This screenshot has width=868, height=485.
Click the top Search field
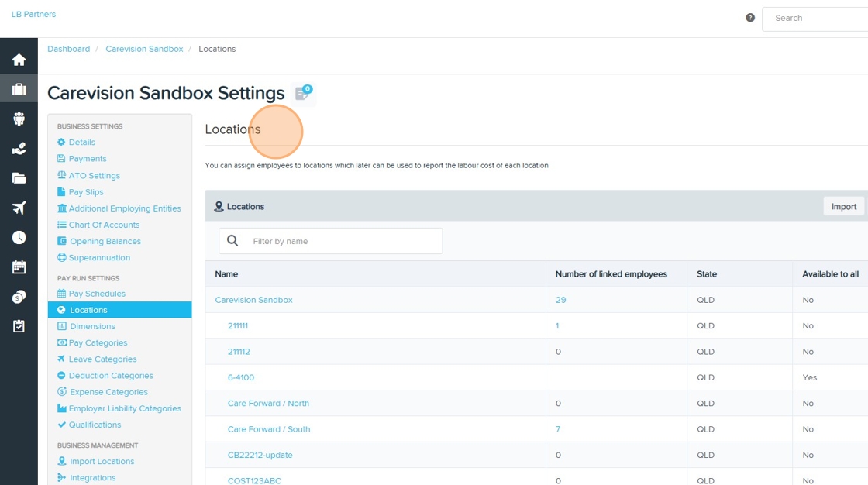(x=815, y=19)
